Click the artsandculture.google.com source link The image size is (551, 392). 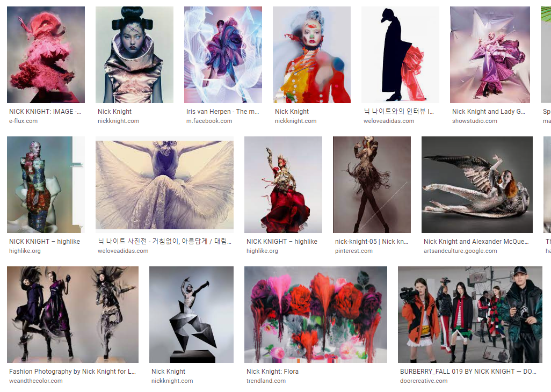[x=460, y=251]
